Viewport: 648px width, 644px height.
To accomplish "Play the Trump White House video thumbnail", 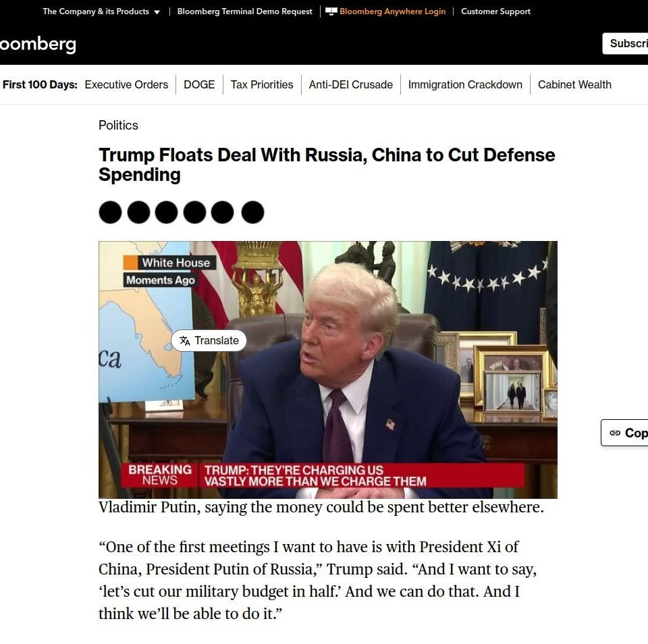I will (328, 370).
